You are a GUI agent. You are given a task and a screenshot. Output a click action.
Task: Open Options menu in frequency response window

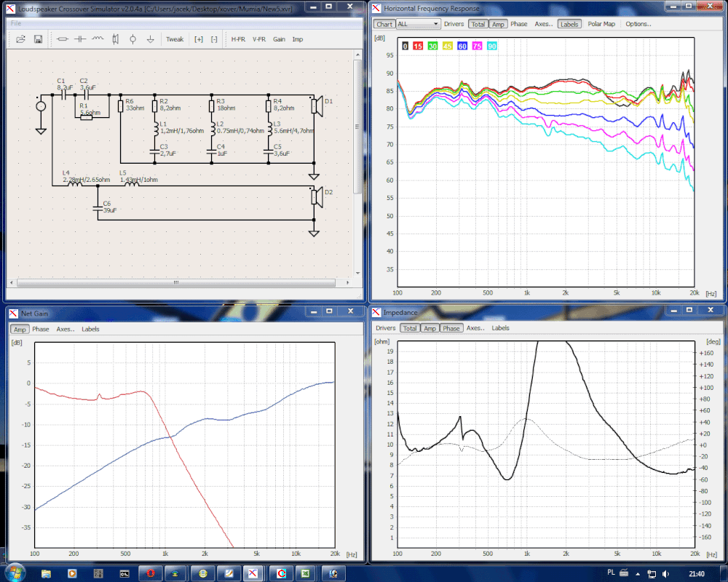click(638, 24)
